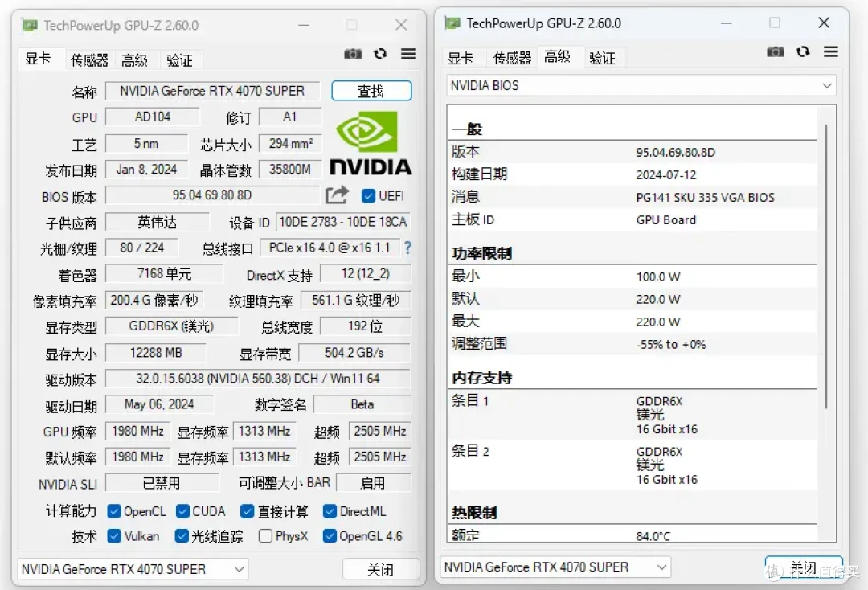Click the bus interface question mark
This screenshot has height=590, width=868.
click(x=408, y=248)
